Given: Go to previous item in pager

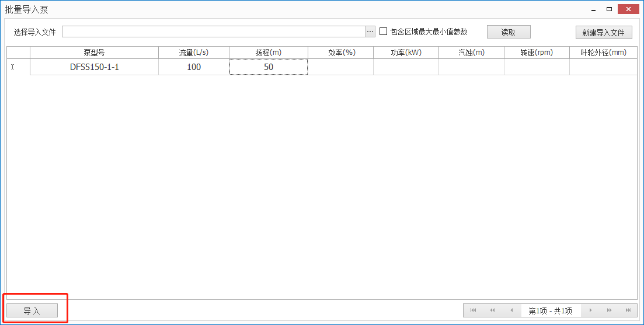Looking at the screenshot, I should point(511,310).
